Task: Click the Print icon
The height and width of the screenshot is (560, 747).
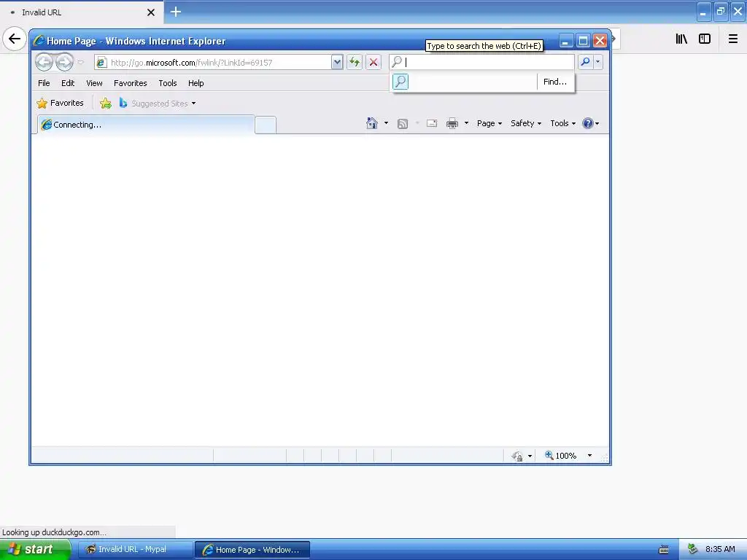Action: [x=452, y=123]
